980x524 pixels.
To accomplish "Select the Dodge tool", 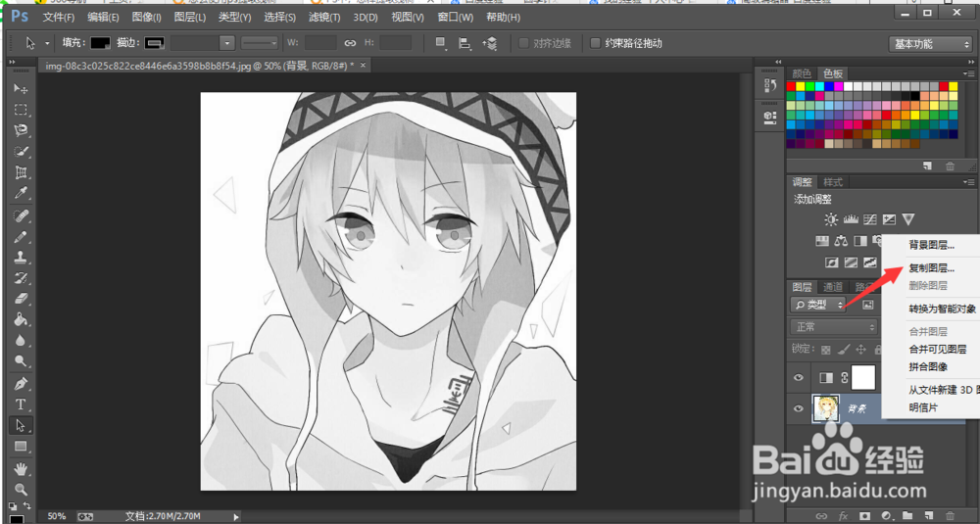I will [21, 361].
